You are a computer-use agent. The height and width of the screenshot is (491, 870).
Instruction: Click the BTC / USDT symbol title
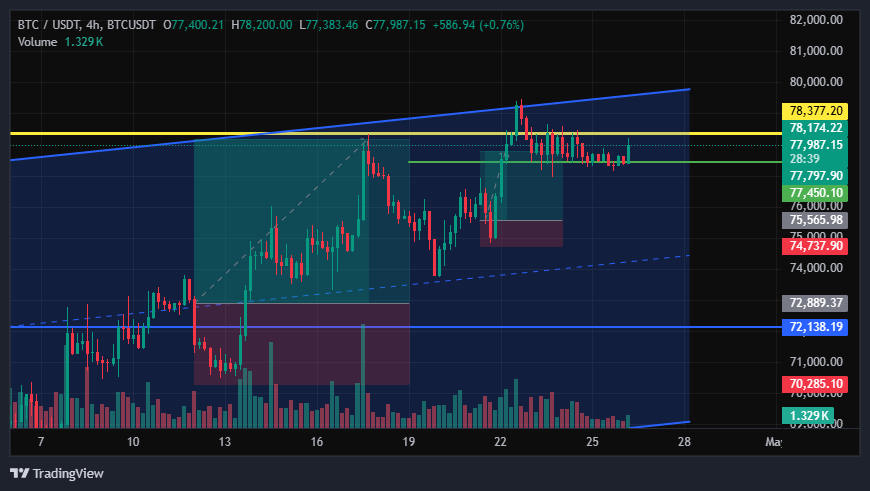coord(49,25)
